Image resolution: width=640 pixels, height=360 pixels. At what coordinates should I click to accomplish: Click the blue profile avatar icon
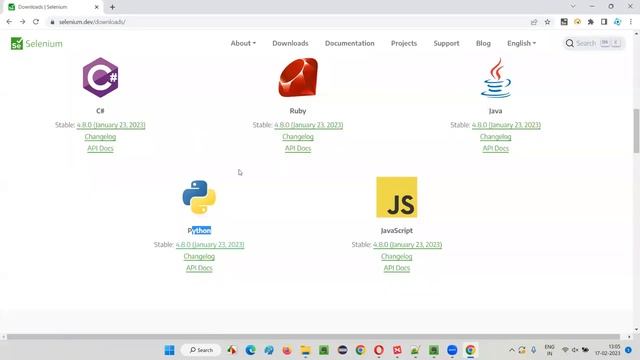coord(618,22)
